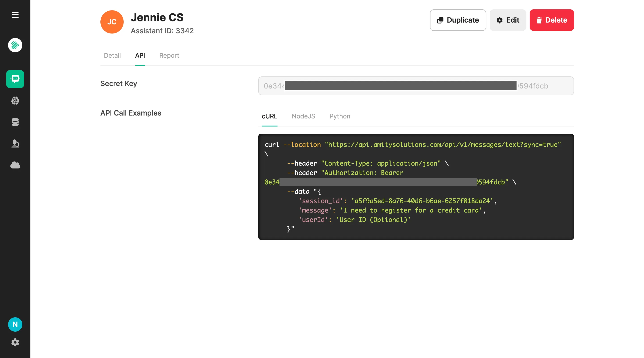
Task: Open the settings gear in sidebar
Action: click(x=15, y=342)
